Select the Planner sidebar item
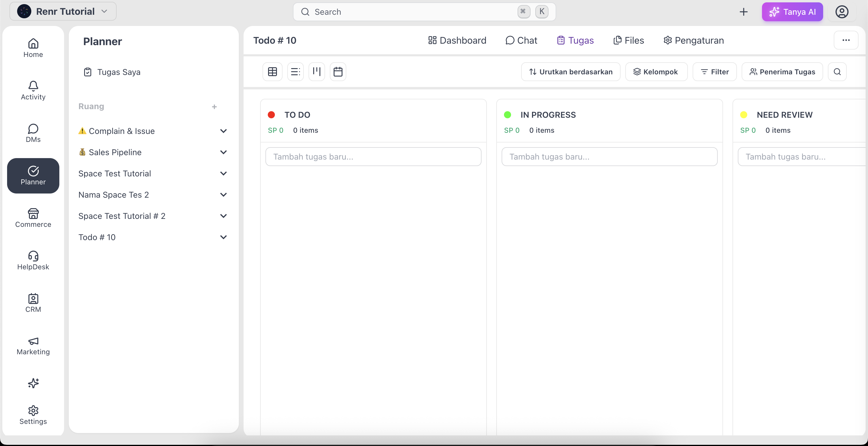868x446 pixels. 33,176
